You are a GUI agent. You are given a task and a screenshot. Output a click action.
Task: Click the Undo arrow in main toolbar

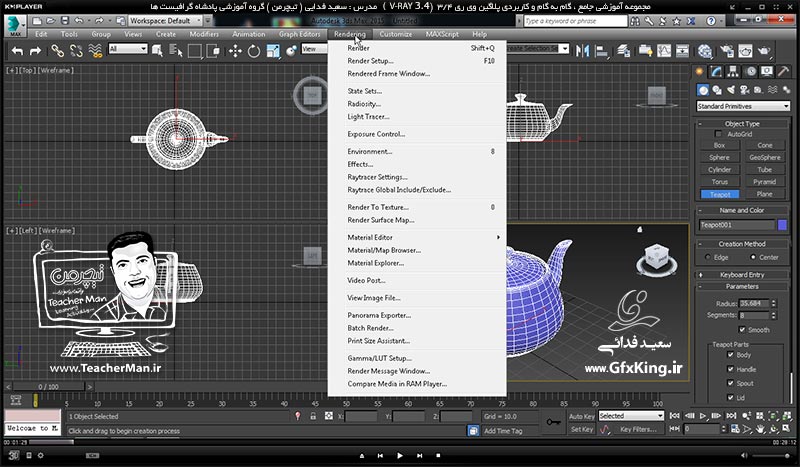[17, 51]
